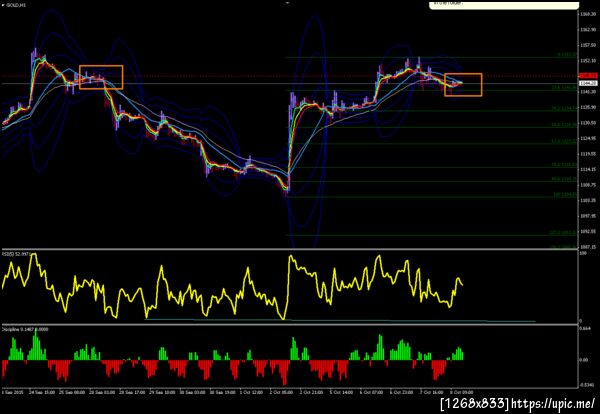The image size is (600, 414).
Task: Click the 1114.15 price axis label
Action: (x=588, y=169)
